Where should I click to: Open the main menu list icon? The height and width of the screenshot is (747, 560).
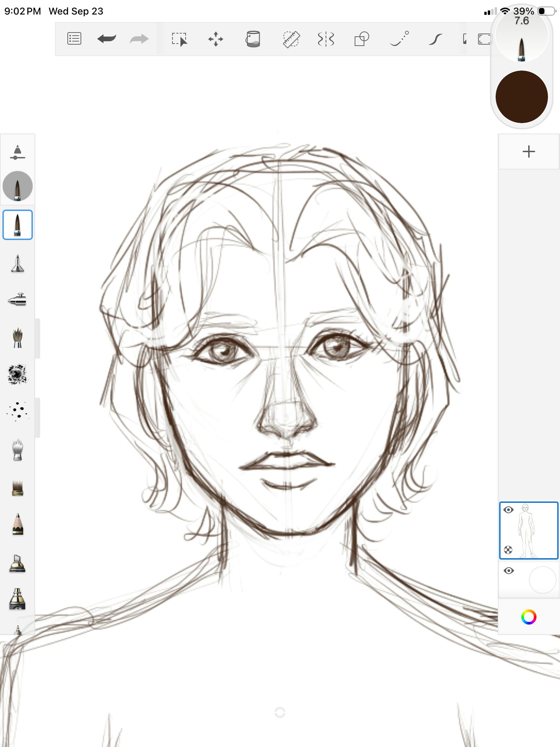pyautogui.click(x=74, y=39)
